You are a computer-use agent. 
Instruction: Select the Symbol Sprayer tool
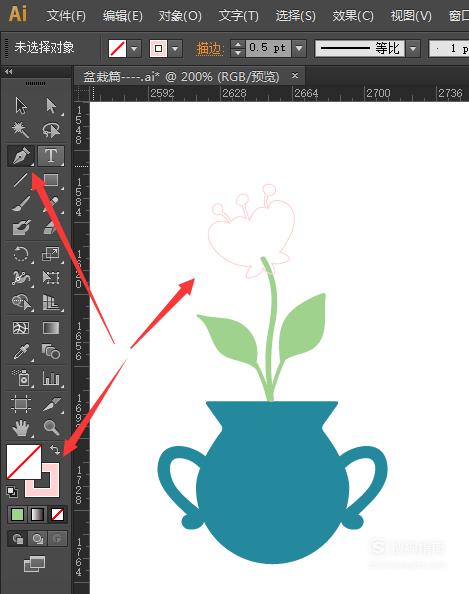21,378
